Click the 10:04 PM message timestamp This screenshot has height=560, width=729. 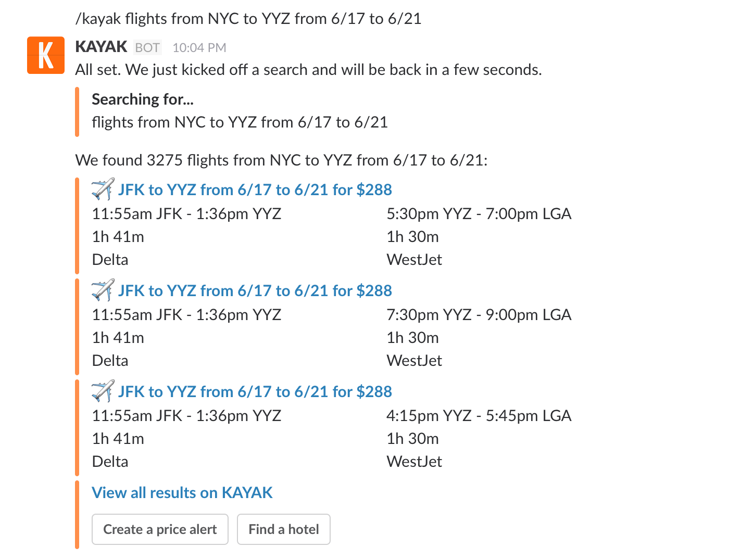(x=199, y=48)
